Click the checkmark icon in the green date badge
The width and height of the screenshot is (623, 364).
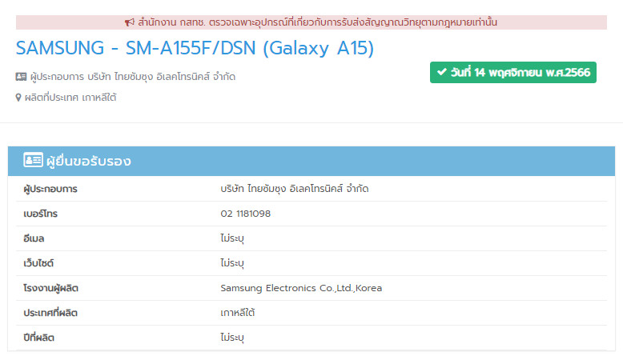440,72
